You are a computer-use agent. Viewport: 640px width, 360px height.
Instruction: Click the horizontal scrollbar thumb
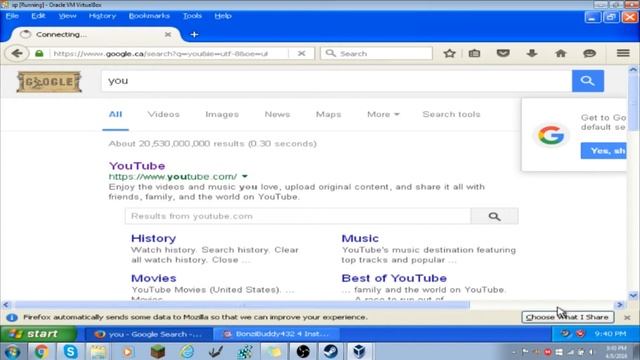point(242,305)
